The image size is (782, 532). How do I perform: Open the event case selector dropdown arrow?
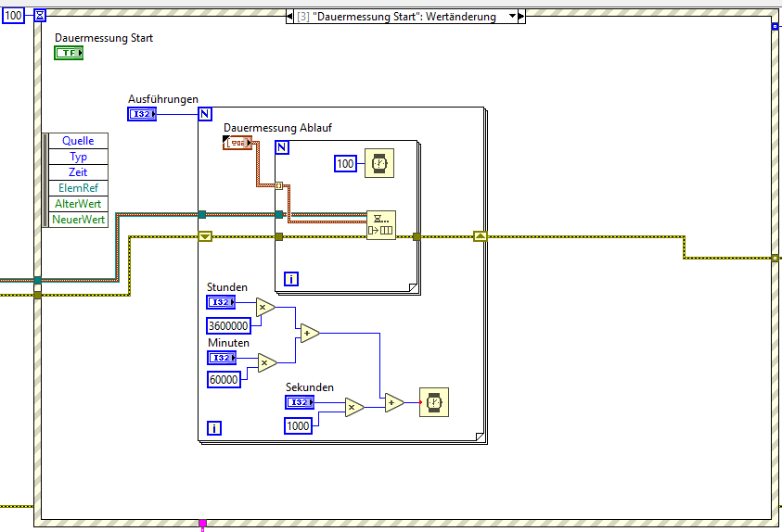(x=512, y=17)
